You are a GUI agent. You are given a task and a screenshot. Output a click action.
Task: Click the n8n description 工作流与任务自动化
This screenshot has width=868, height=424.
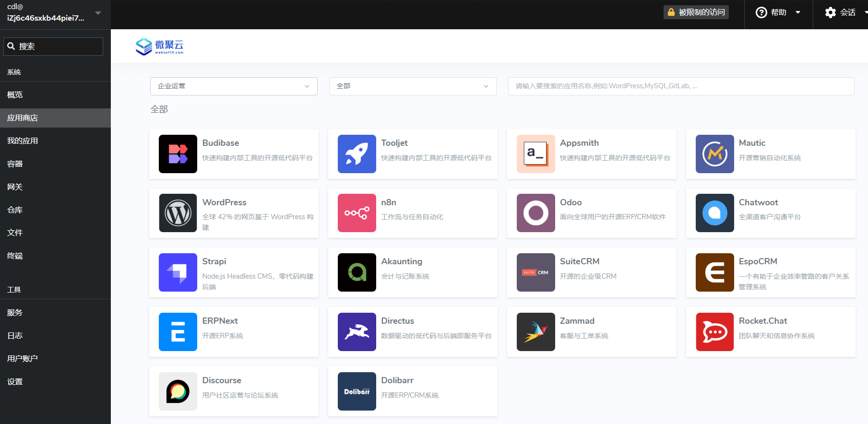tap(412, 217)
